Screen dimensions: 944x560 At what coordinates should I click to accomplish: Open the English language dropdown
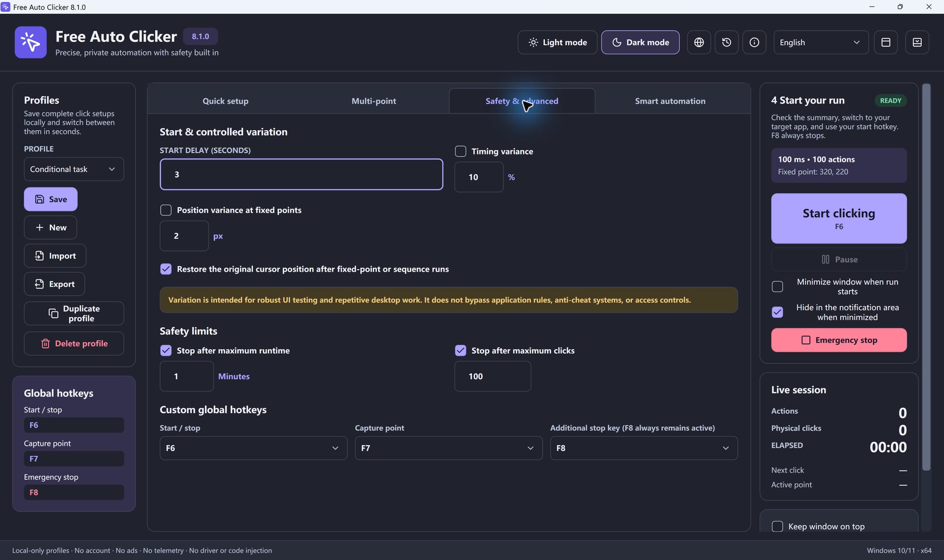[821, 42]
